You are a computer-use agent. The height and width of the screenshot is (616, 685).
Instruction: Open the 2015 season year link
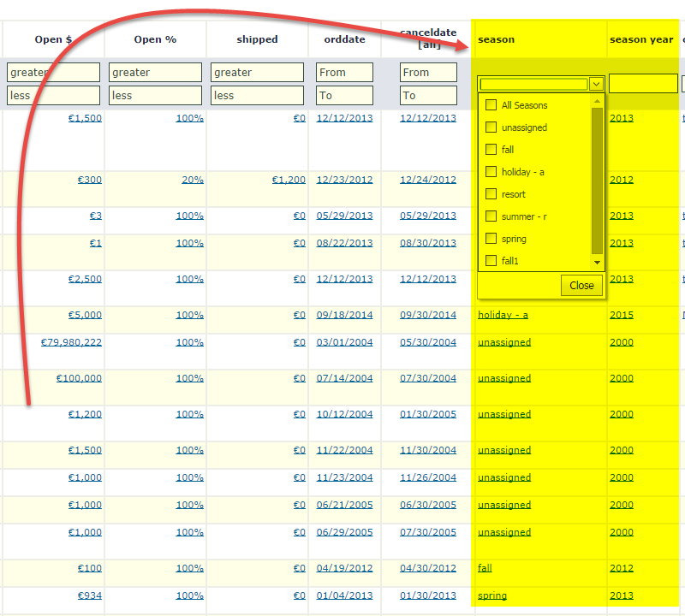click(x=622, y=315)
